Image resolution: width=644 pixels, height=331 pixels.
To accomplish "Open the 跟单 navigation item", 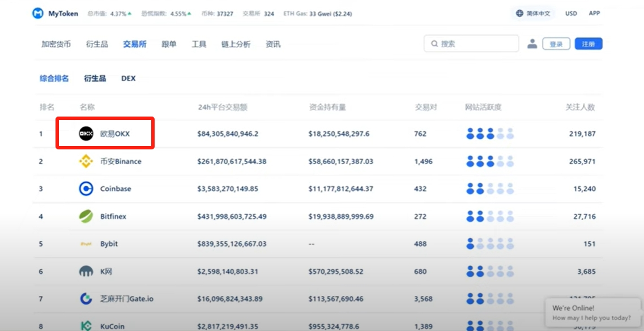I will pyautogui.click(x=169, y=44).
